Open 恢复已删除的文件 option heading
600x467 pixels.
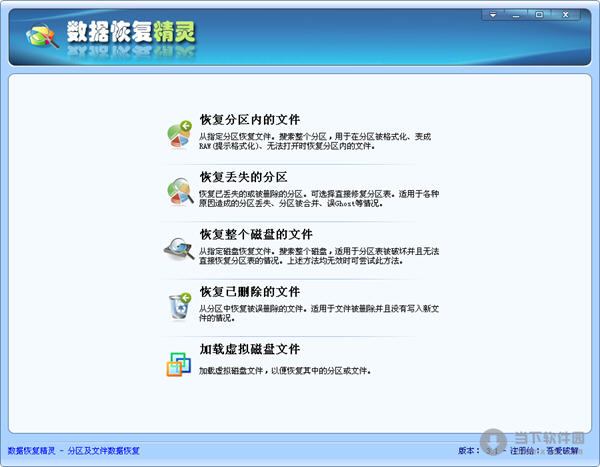tap(249, 292)
